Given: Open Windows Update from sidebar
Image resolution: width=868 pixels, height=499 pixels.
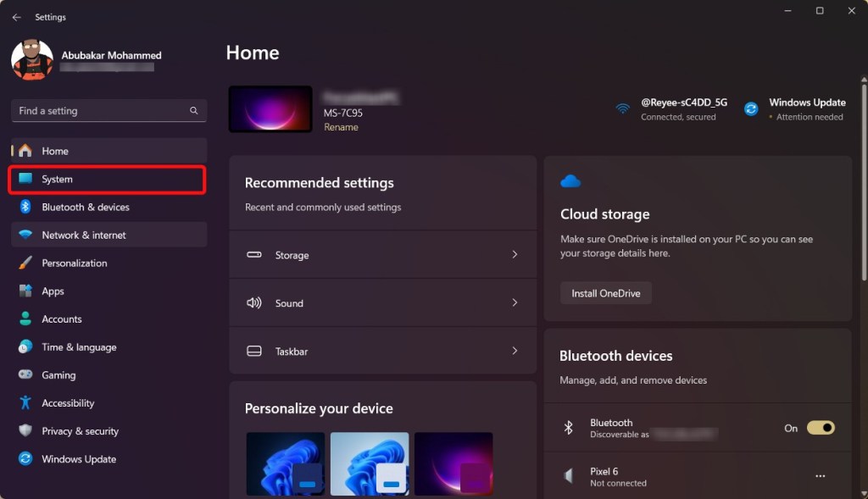Looking at the screenshot, I should [109, 458].
